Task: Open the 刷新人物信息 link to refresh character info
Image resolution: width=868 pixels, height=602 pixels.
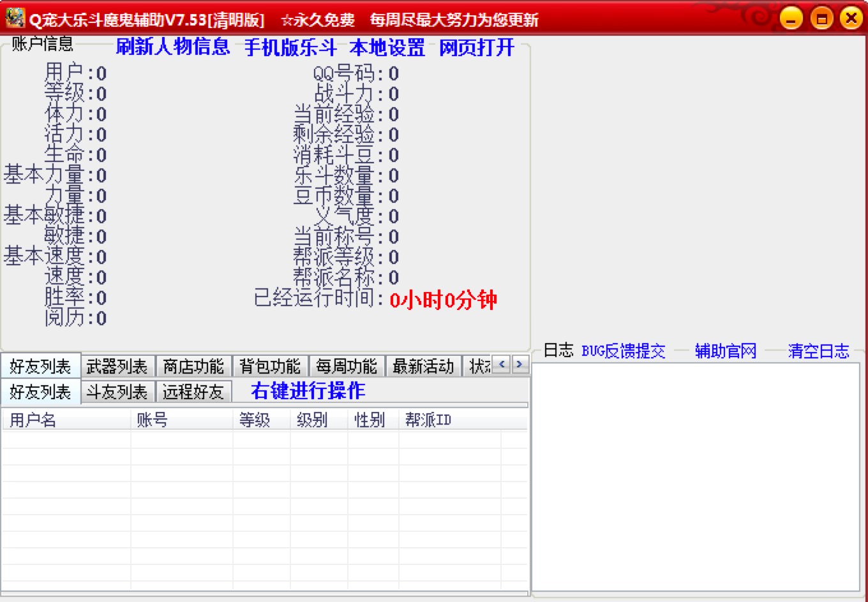Action: tap(172, 47)
